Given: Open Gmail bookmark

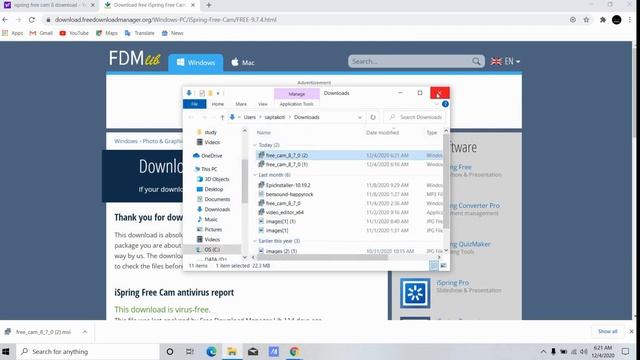Looking at the screenshot, I should pyautogui.click(x=41, y=33).
